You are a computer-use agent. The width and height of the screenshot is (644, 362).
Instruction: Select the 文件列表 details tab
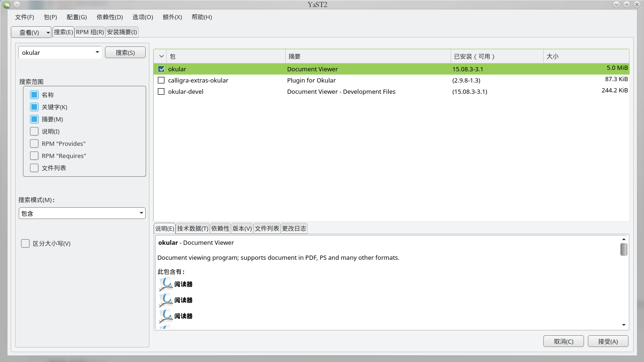coord(267,228)
